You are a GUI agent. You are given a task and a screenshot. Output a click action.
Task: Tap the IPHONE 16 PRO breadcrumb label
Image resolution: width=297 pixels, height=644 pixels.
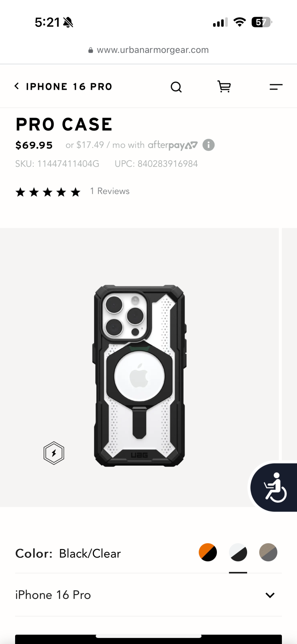(x=69, y=87)
